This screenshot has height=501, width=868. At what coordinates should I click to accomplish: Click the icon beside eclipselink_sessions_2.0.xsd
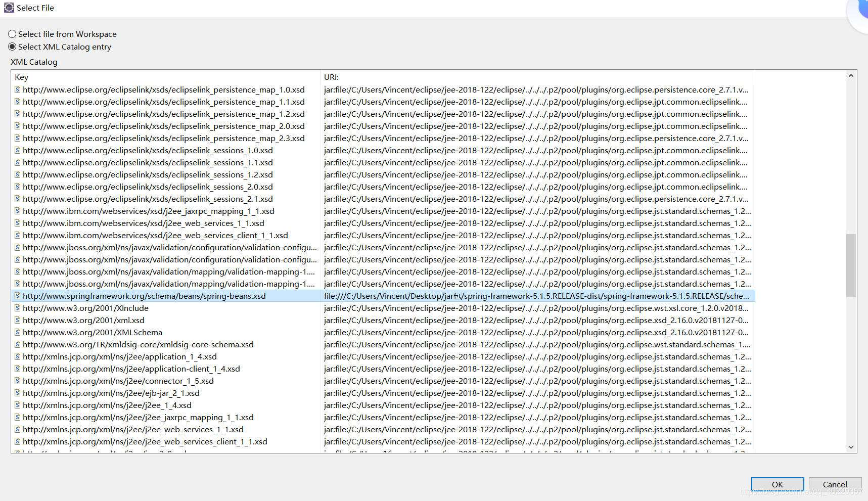18,187
